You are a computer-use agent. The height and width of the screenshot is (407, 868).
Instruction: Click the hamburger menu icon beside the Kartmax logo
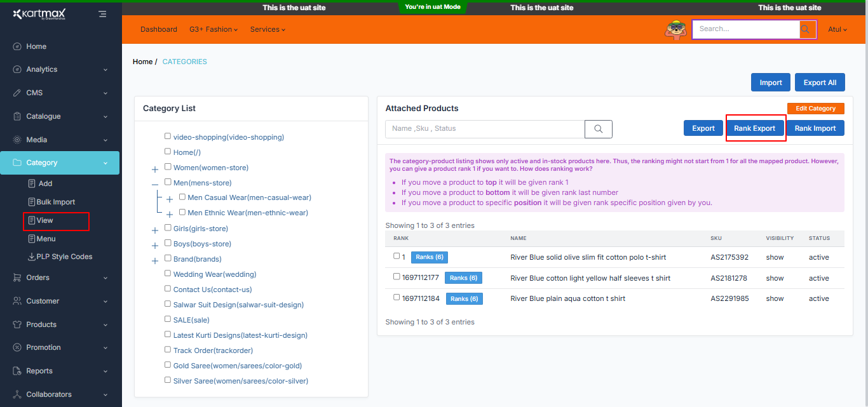point(102,13)
